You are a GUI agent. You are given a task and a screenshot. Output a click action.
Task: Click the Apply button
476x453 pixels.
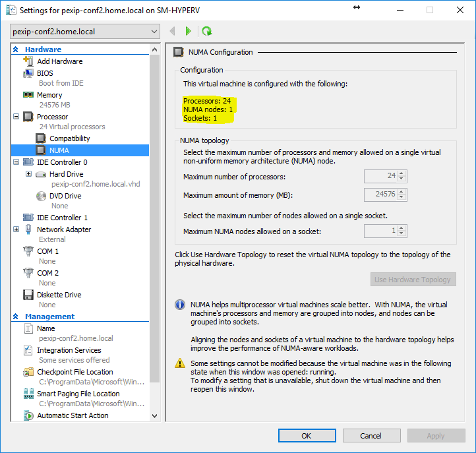(436, 436)
